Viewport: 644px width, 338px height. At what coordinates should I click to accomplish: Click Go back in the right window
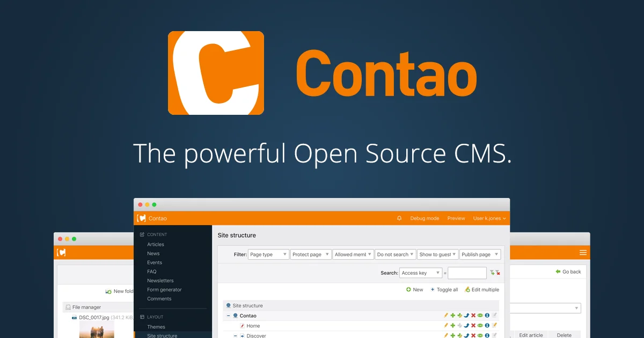pyautogui.click(x=568, y=271)
